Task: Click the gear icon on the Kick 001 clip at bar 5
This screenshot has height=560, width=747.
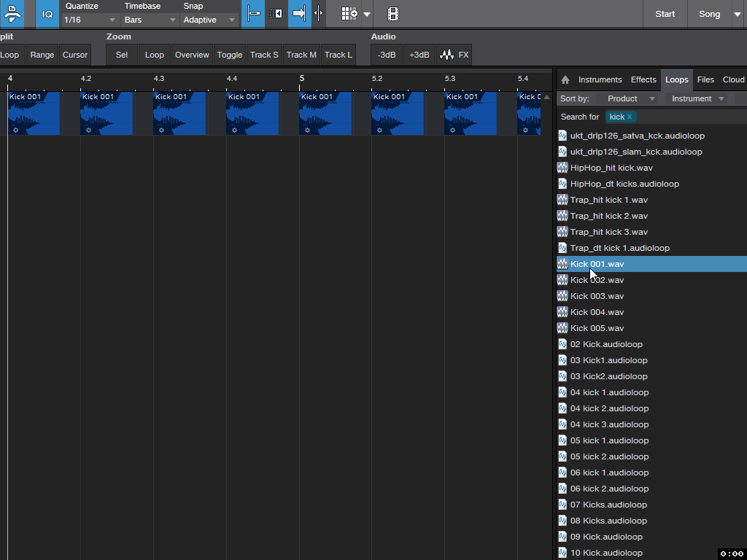Action: [x=307, y=130]
